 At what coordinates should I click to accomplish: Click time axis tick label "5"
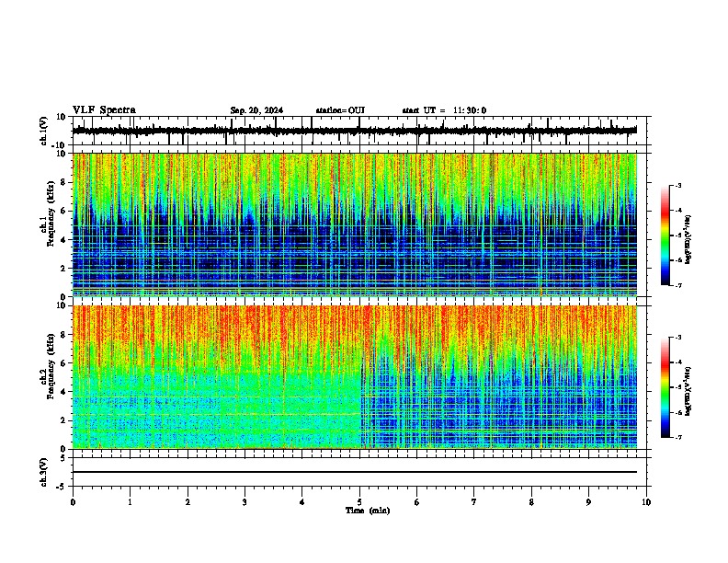click(359, 502)
